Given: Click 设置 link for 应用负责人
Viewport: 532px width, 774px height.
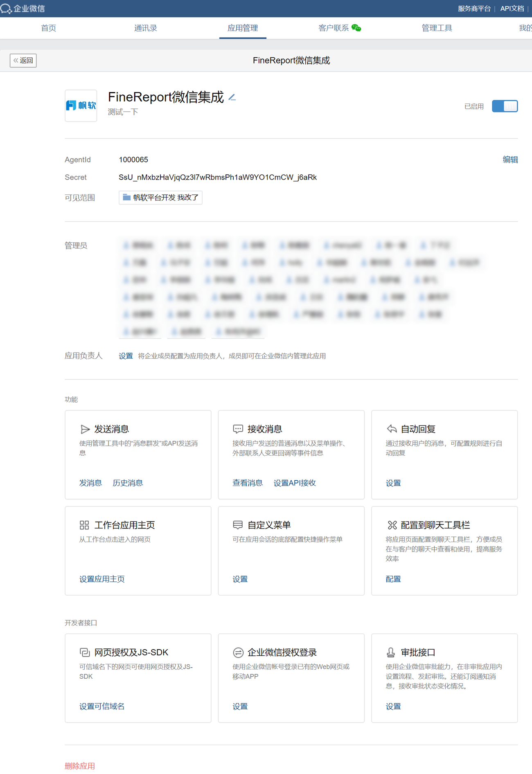Looking at the screenshot, I should (x=126, y=356).
